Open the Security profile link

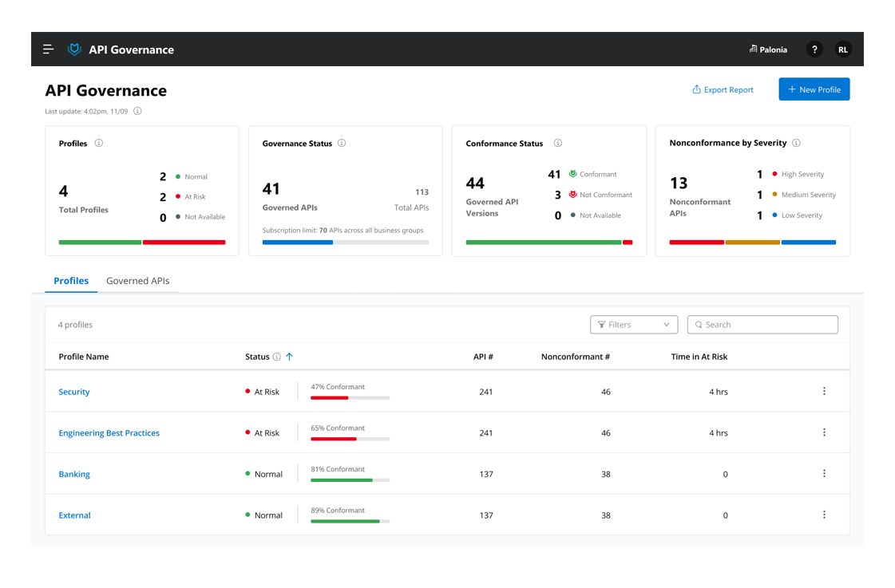(x=74, y=392)
